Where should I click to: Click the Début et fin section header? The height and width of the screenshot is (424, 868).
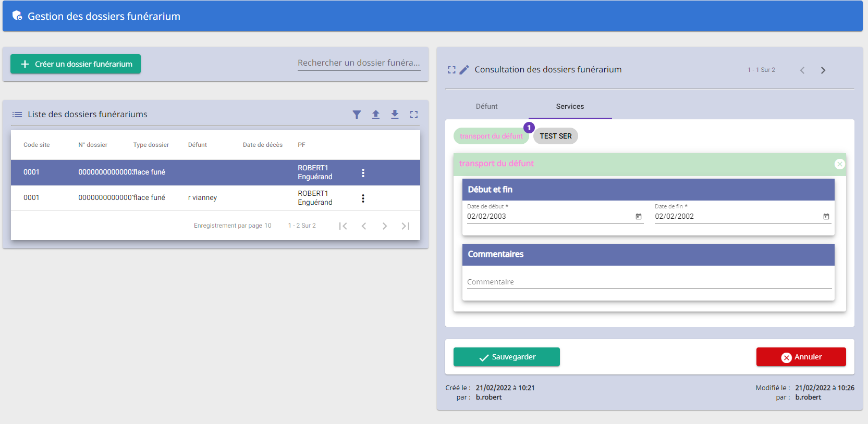tap(648, 190)
